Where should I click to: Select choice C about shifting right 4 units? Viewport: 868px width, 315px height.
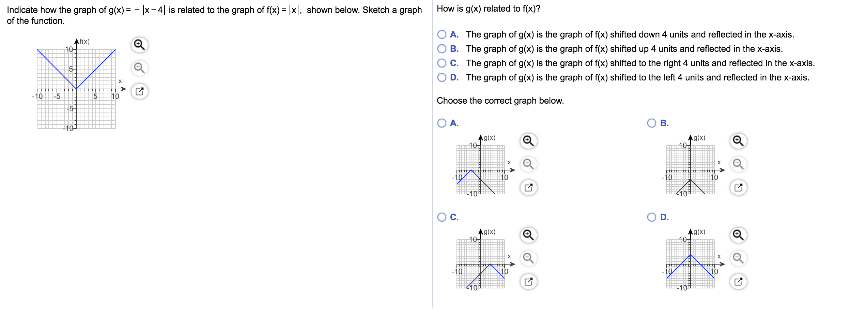point(441,63)
